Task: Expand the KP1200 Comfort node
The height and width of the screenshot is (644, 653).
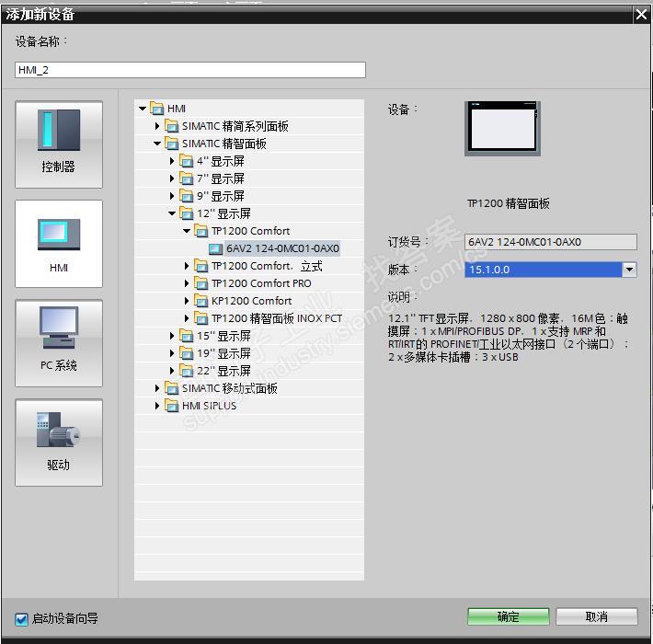Action: point(187,301)
